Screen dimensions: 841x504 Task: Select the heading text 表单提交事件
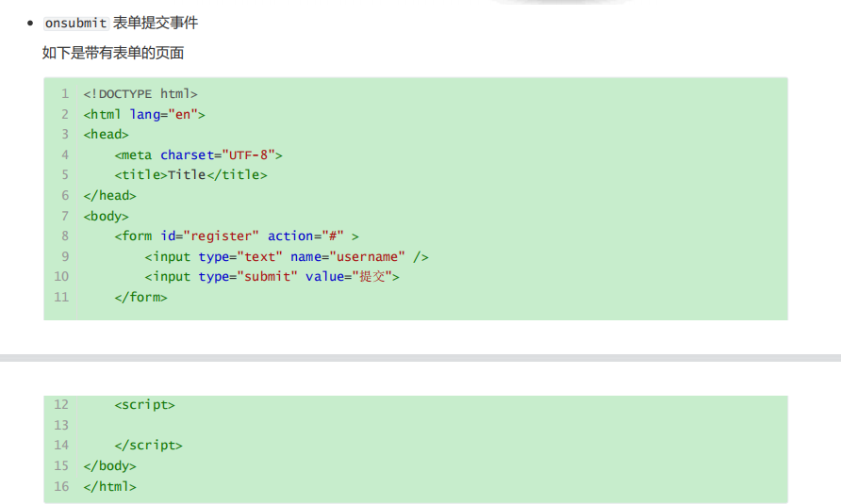pos(156,23)
